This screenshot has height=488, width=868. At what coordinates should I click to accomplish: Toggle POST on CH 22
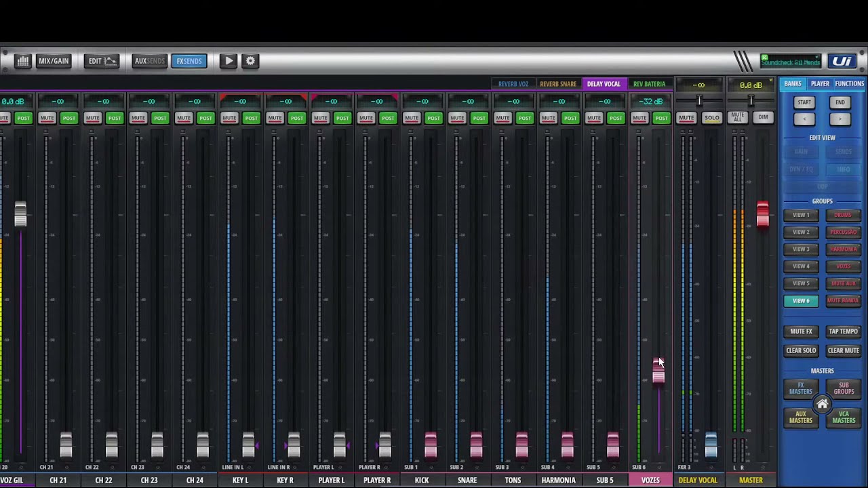pos(115,118)
